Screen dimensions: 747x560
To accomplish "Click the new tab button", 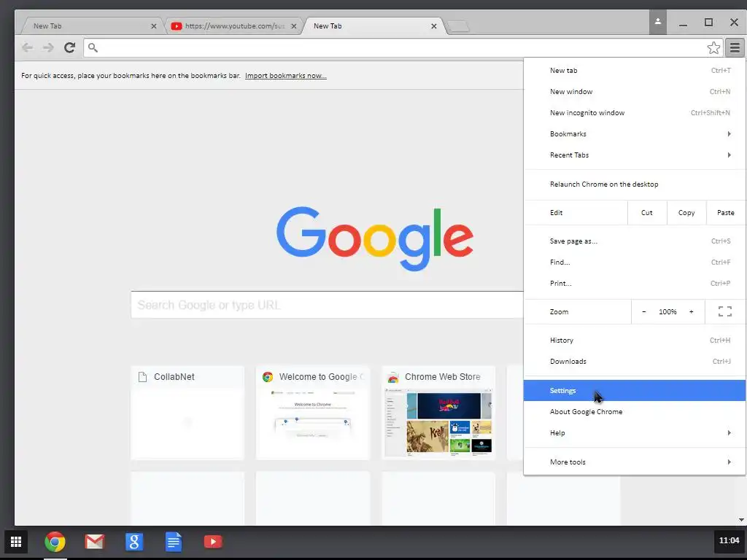I will click(458, 27).
